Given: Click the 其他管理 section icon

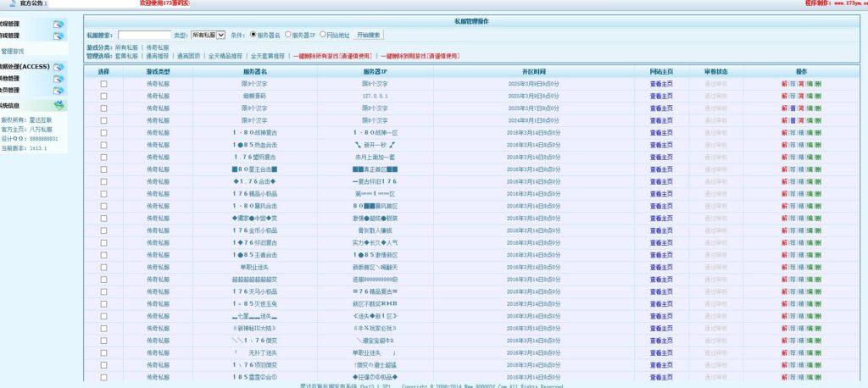Looking at the screenshot, I should click(58, 79).
